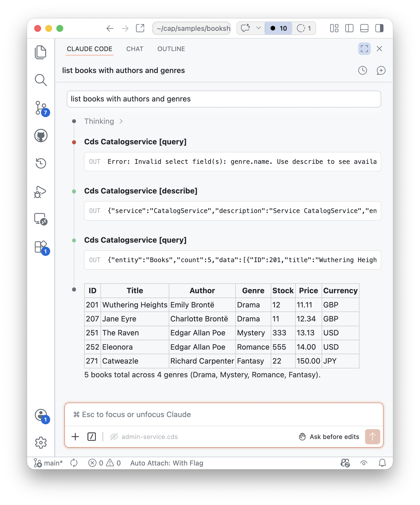Open the Remote Explorer view

coord(41,219)
